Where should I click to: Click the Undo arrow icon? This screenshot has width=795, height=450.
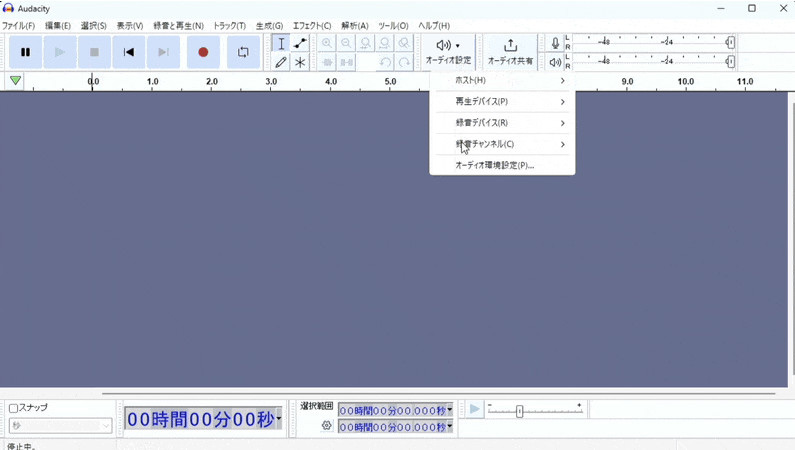[385, 62]
